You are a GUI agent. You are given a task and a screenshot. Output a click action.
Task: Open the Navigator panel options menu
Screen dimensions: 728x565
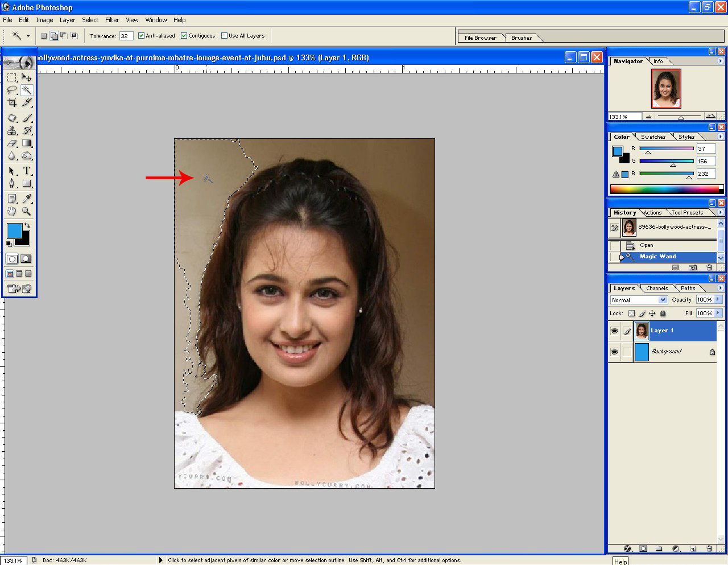[x=721, y=61]
